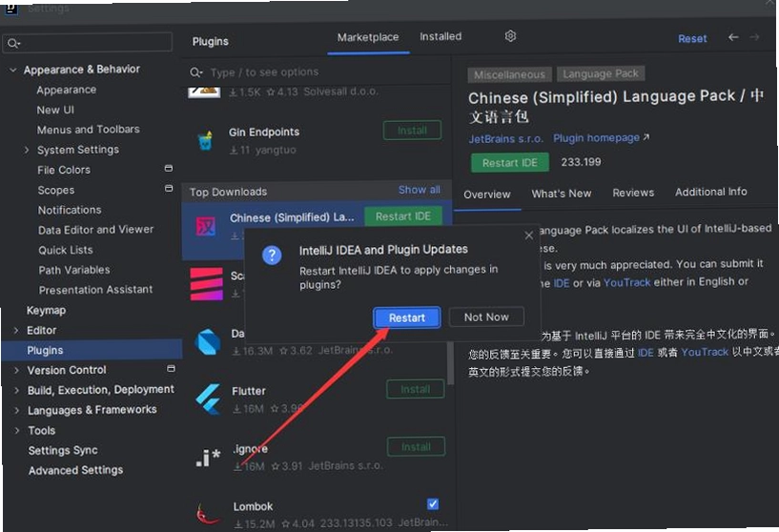Viewport: 779px width, 532px height.
Task: Expand the System Settings node
Action: 27,150
